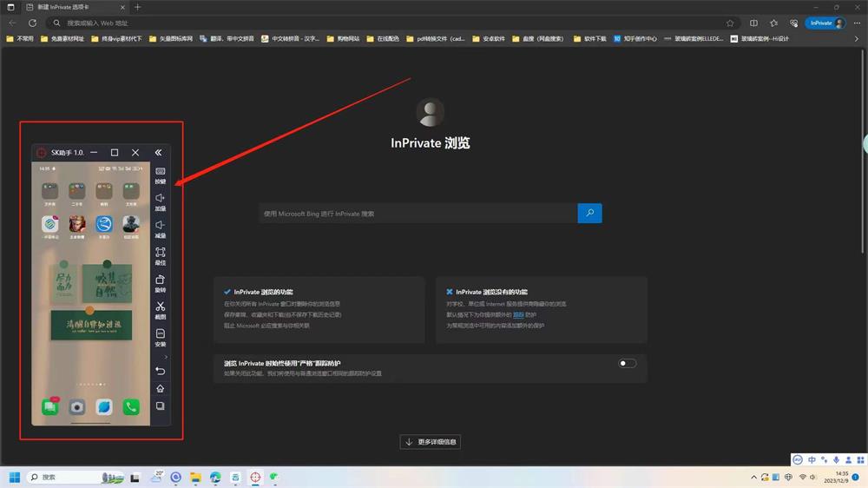Expand more sidebar tools via small chevron
This screenshot has height=488, width=868.
pyautogui.click(x=166, y=357)
